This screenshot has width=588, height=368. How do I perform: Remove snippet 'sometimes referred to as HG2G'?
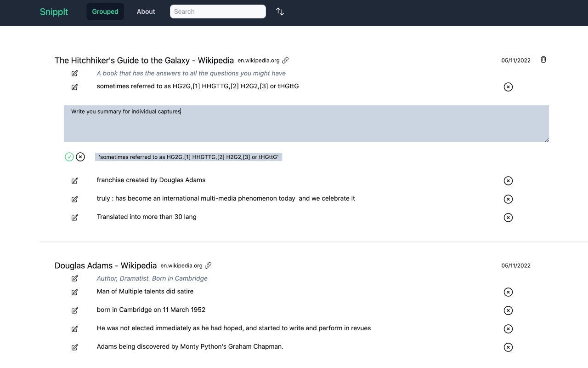click(508, 86)
